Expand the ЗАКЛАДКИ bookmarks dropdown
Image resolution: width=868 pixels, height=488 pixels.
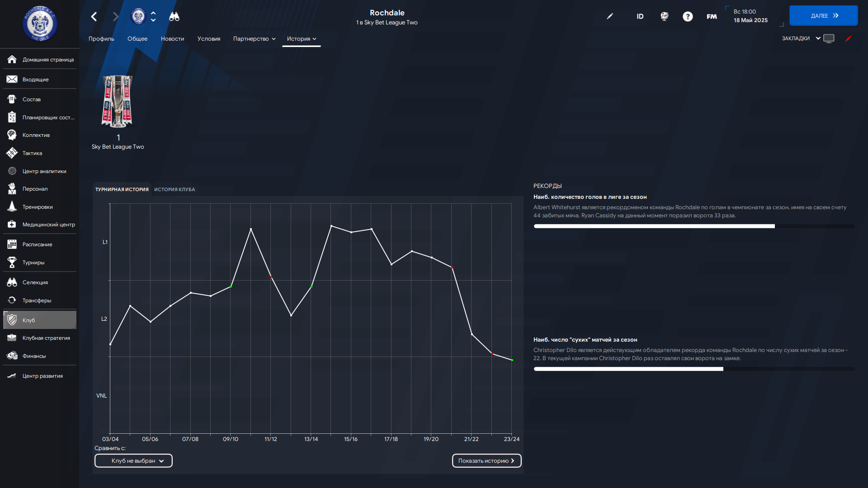(801, 38)
